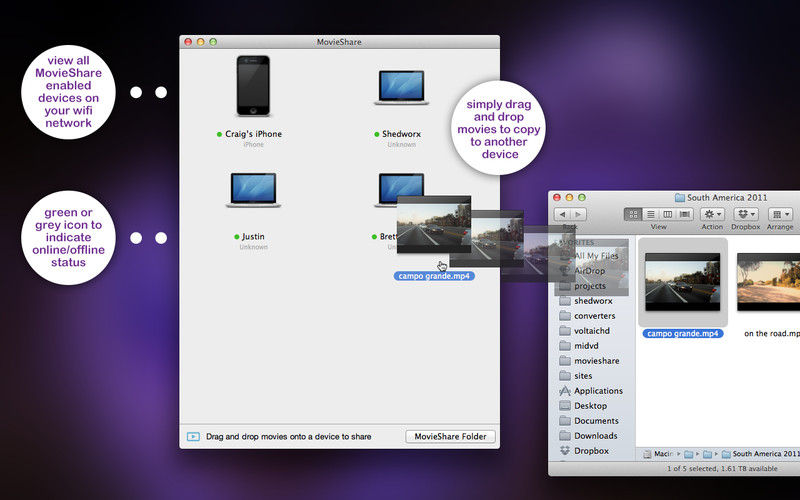Minimize the MovieShare window

[201, 42]
